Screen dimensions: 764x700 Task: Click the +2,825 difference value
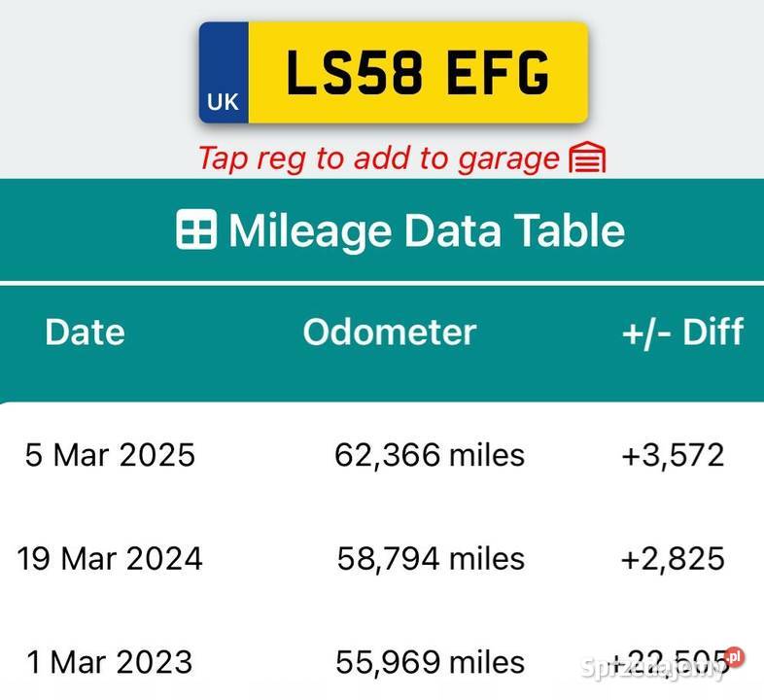point(673,558)
